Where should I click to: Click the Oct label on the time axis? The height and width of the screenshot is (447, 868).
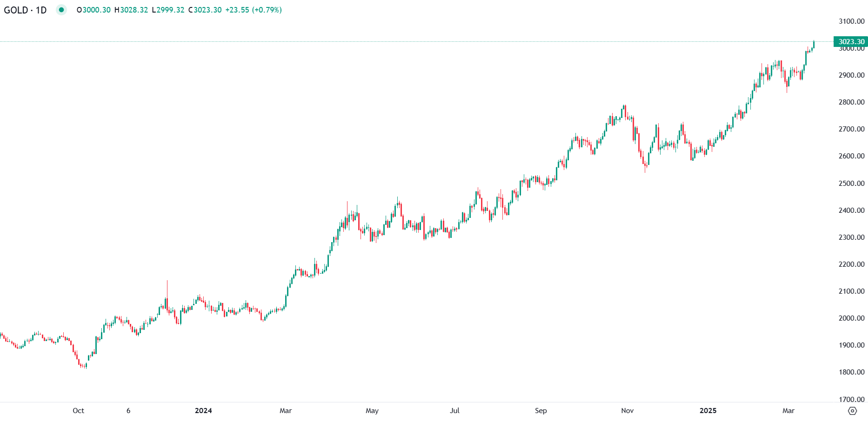point(78,411)
